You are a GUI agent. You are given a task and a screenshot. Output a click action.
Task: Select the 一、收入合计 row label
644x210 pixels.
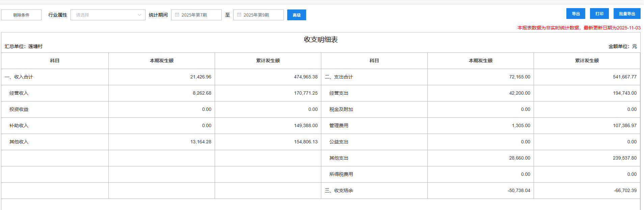coord(19,77)
